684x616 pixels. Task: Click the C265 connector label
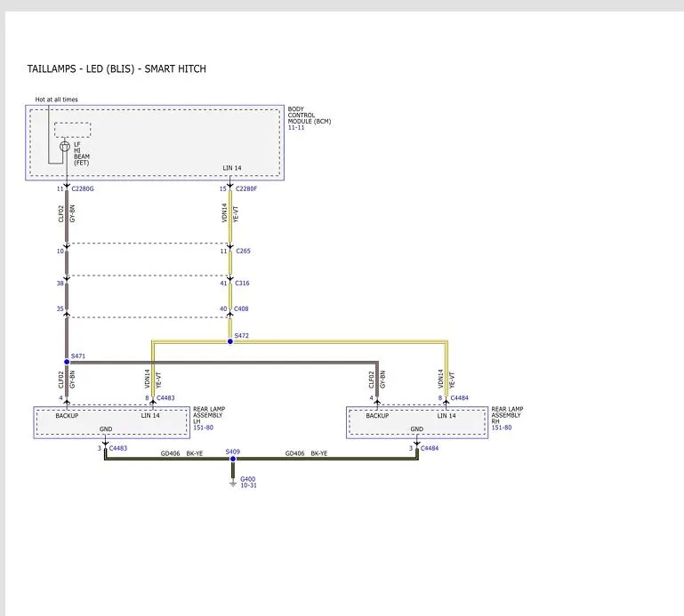(x=243, y=252)
